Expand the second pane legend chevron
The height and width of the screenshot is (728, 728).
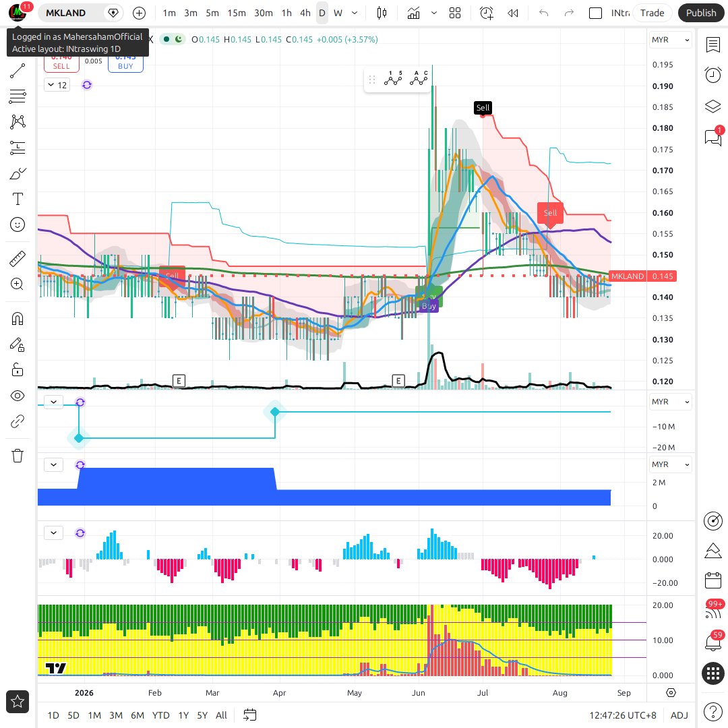tap(54, 402)
